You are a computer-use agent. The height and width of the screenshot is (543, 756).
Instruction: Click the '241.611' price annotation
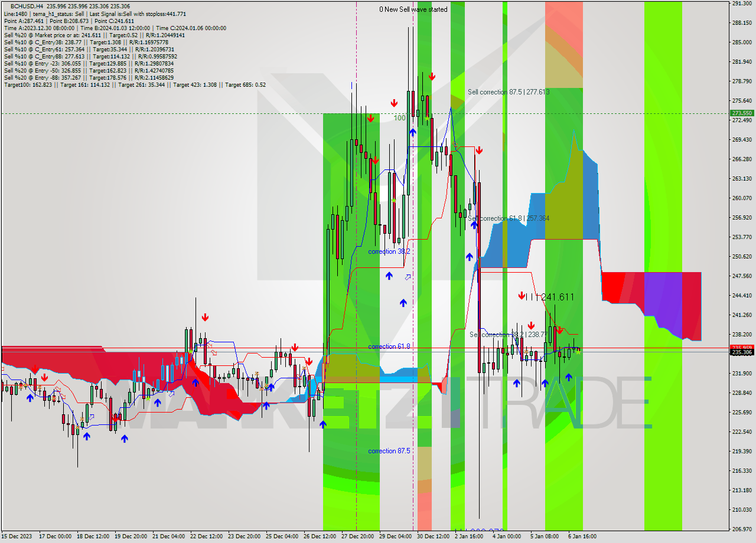[557, 297]
